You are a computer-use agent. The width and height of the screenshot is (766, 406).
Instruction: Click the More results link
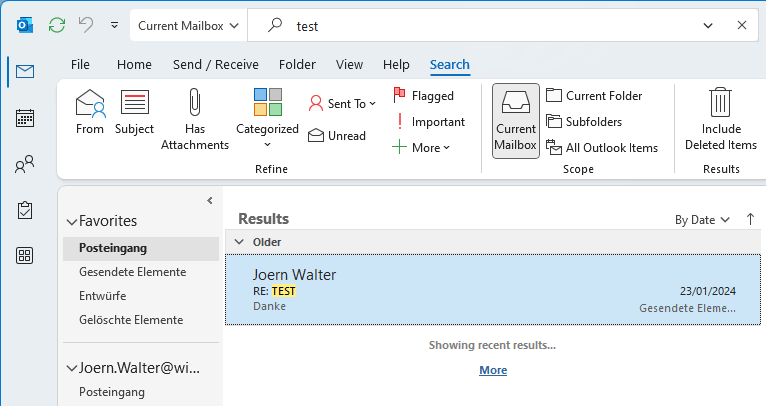pos(492,370)
